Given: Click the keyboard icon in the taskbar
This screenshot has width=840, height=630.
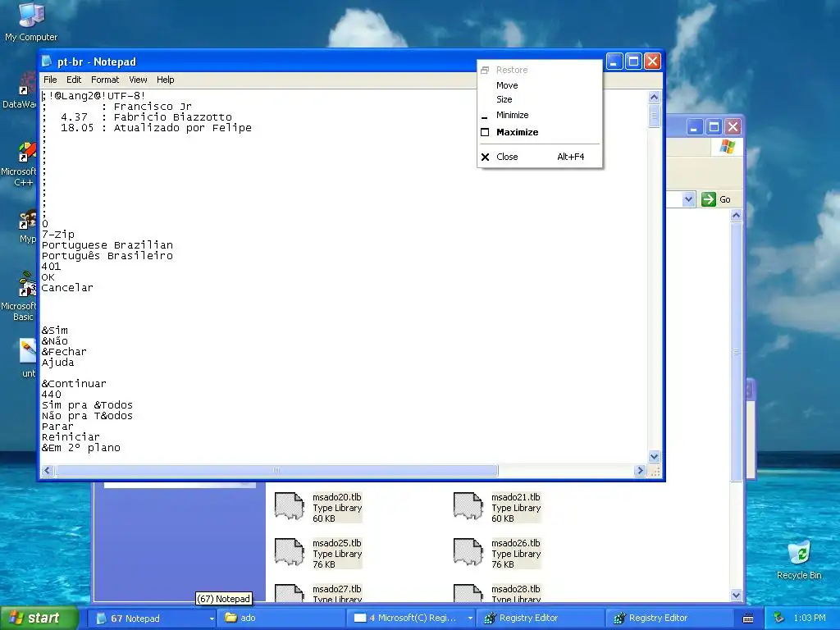Looking at the screenshot, I should (748, 619).
